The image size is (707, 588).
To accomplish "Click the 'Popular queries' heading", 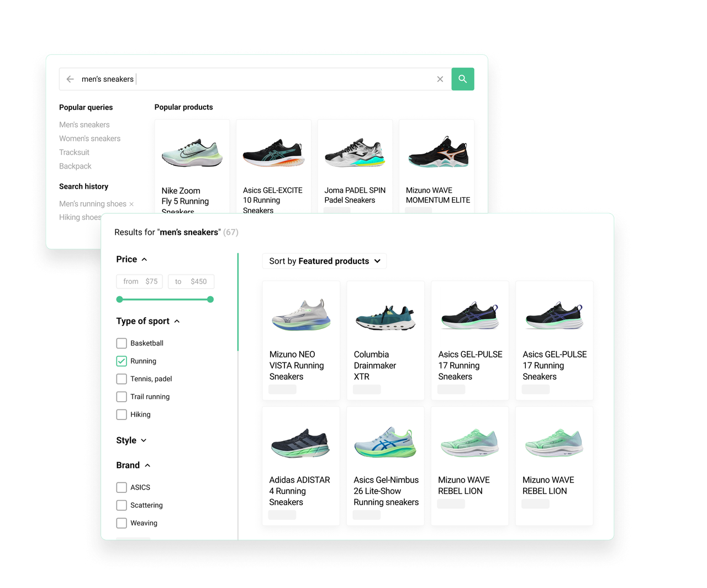I will [x=86, y=107].
